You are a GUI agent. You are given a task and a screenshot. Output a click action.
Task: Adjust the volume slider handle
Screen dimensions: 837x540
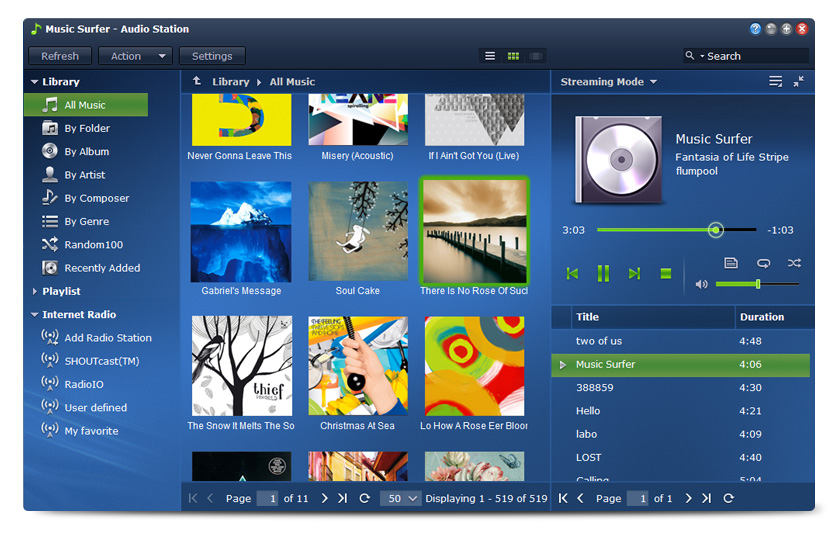point(758,284)
